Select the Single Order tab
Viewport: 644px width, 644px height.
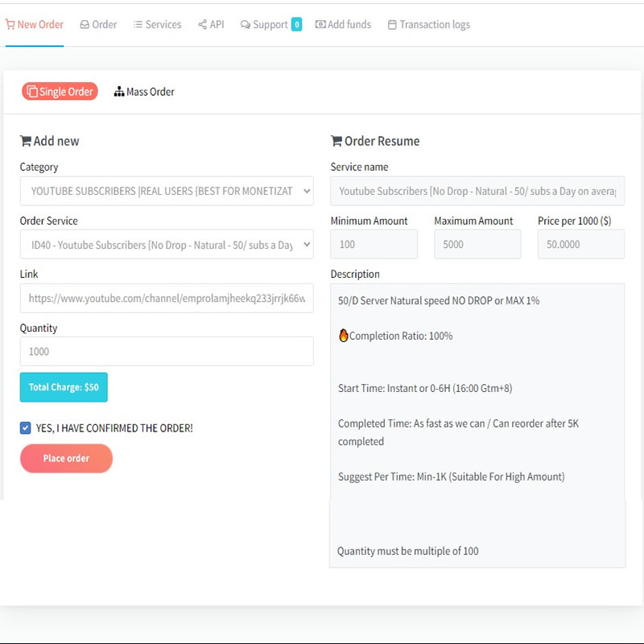pos(60,92)
